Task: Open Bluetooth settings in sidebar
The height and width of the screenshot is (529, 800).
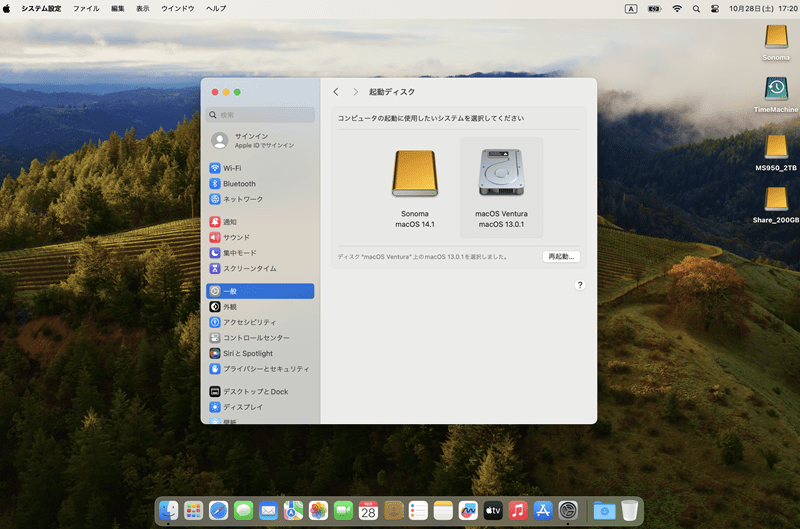Action: tap(260, 184)
